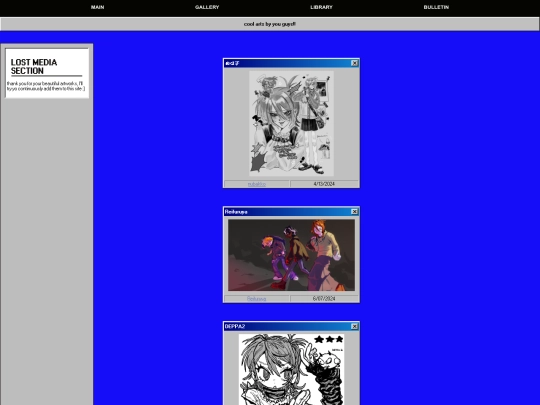Screen dimensions: 540x405
Task: Close the first artwork window dated 4/13/2024
Action: (x=354, y=63)
